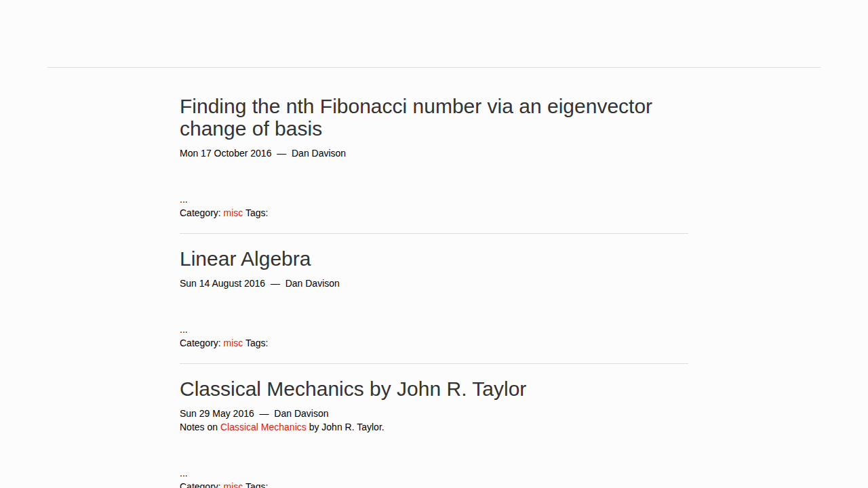868x488 pixels.
Task: Open the Fibonacci eigenvector article title
Action: [415, 117]
